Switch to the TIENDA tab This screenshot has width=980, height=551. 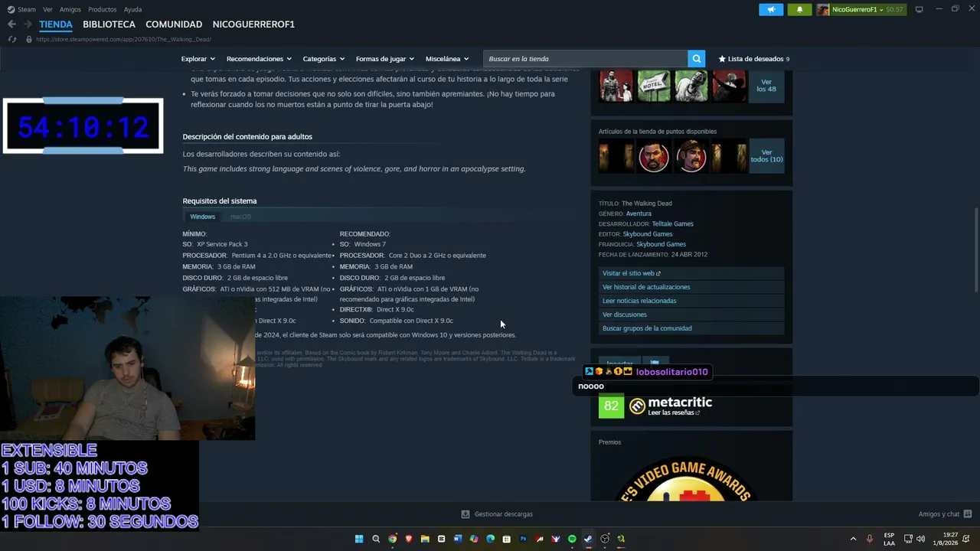(56, 24)
